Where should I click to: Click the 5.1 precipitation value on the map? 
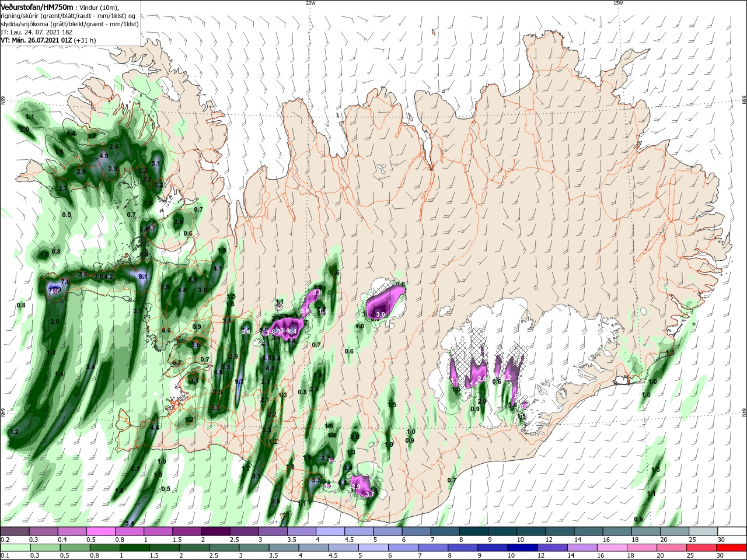click(156, 163)
